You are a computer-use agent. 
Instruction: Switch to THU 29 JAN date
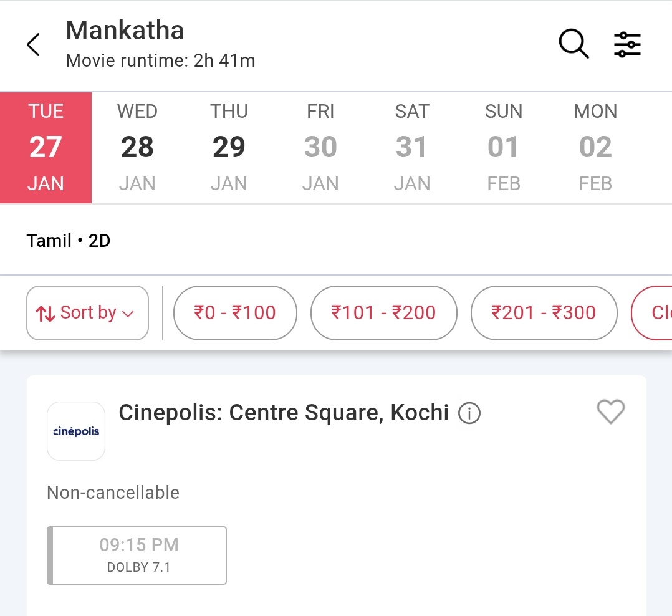pyautogui.click(x=229, y=148)
